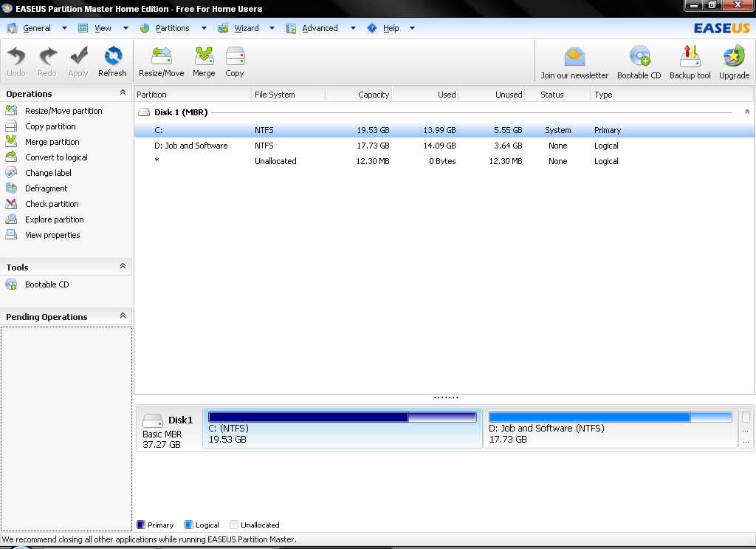
Task: Click the C: (NTFS) usage bar
Action: (x=343, y=417)
